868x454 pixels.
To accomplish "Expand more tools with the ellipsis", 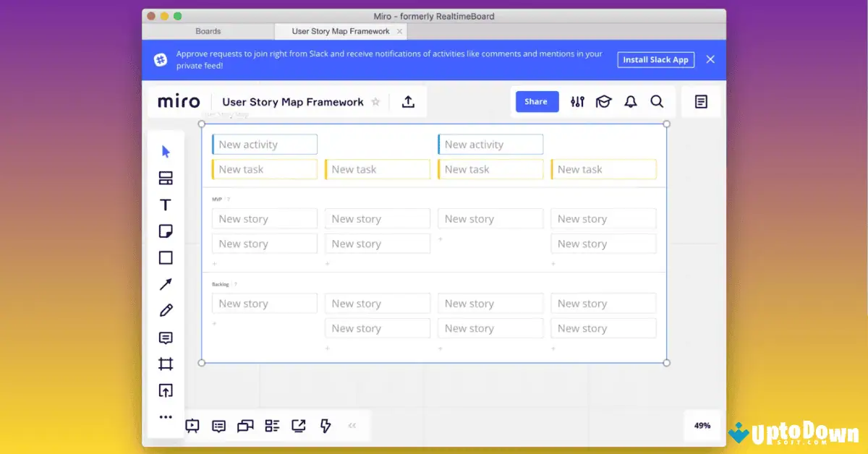I will point(166,417).
